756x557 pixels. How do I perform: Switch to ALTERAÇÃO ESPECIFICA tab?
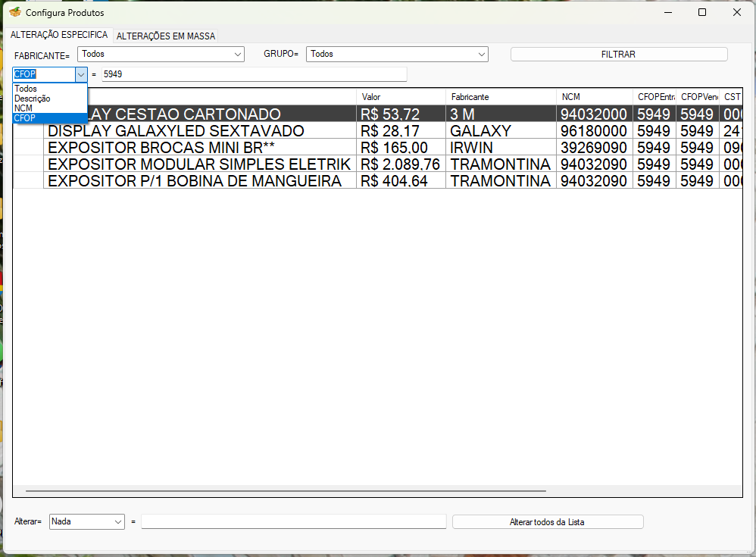(x=59, y=35)
